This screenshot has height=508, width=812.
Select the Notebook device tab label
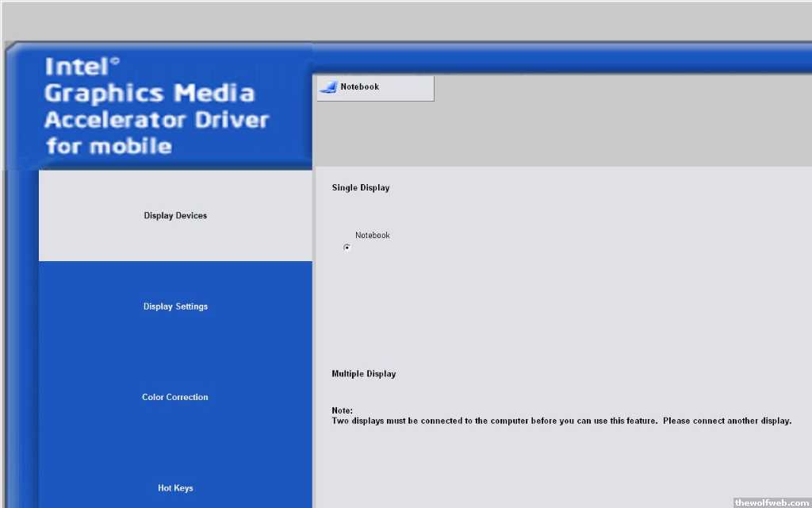[360, 87]
